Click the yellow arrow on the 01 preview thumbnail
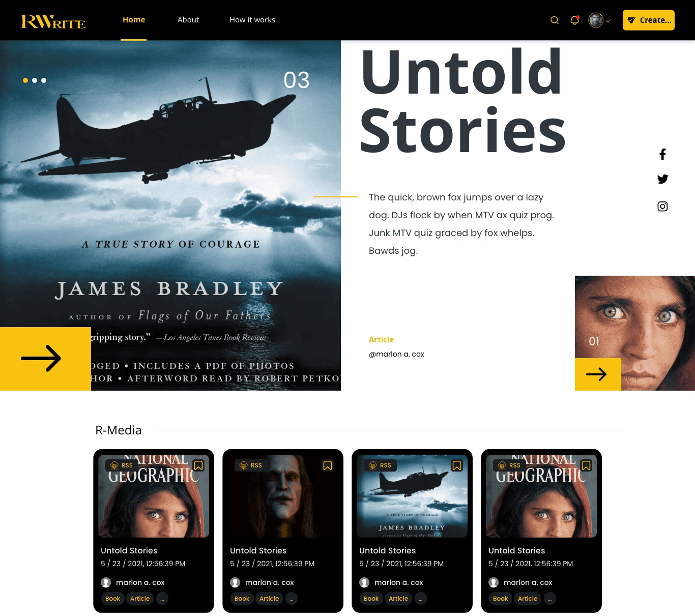695x616 pixels. point(598,374)
